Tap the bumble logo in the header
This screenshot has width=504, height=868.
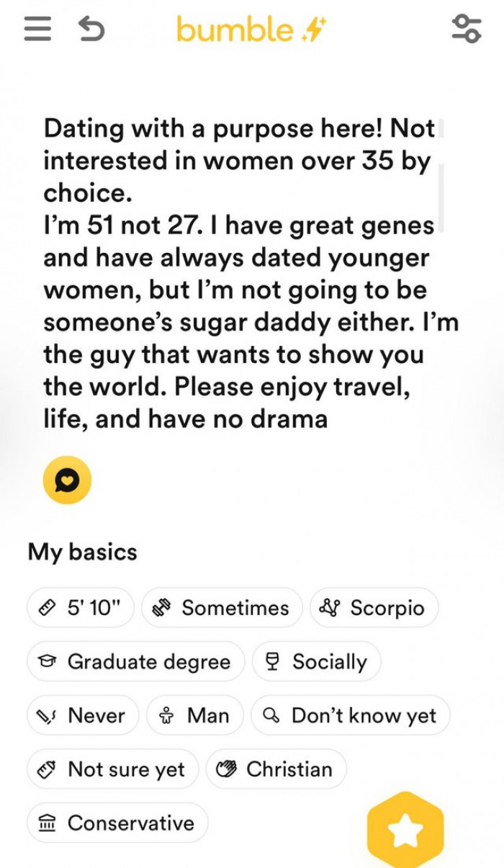pyautogui.click(x=251, y=27)
